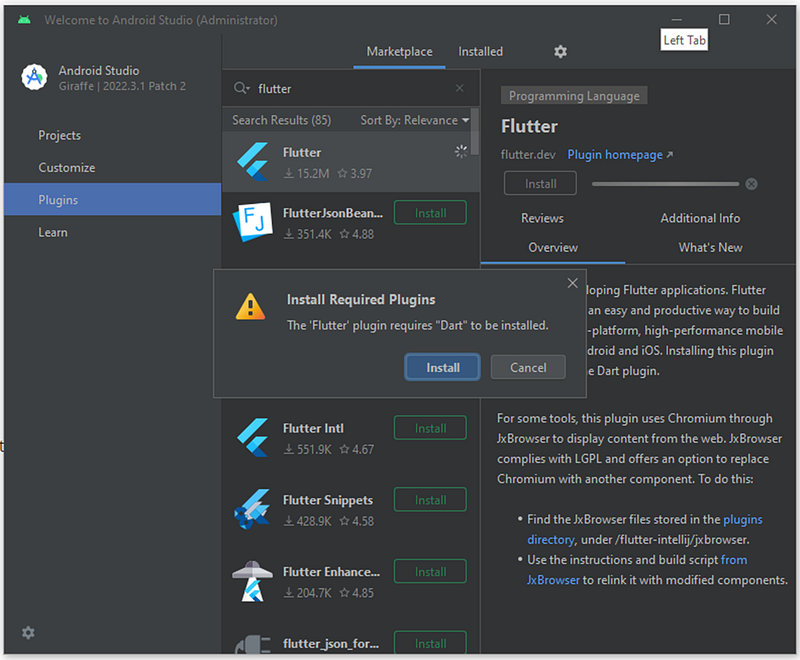This screenshot has width=800, height=660.
Task: Open the Plugin homepage link
Action: (x=620, y=155)
